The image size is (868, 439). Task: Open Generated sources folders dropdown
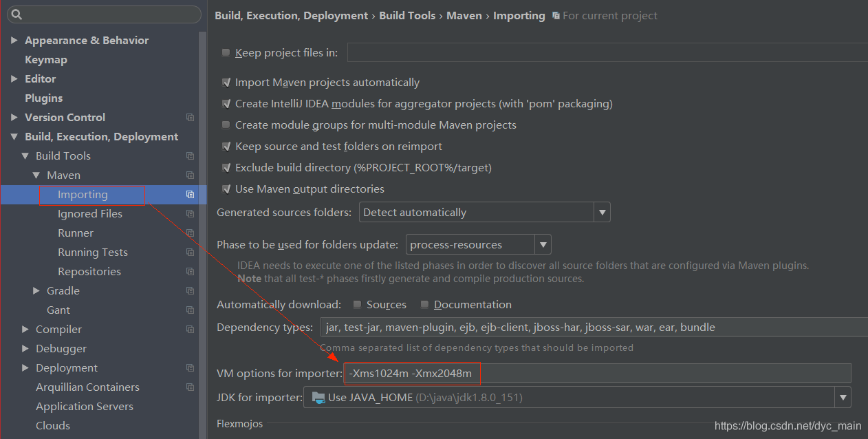tap(602, 213)
